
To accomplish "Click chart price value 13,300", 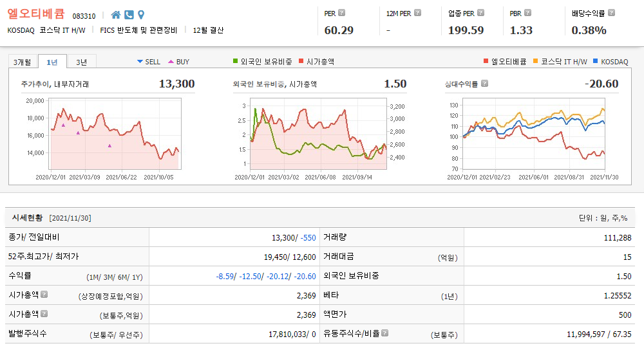I will [176, 84].
